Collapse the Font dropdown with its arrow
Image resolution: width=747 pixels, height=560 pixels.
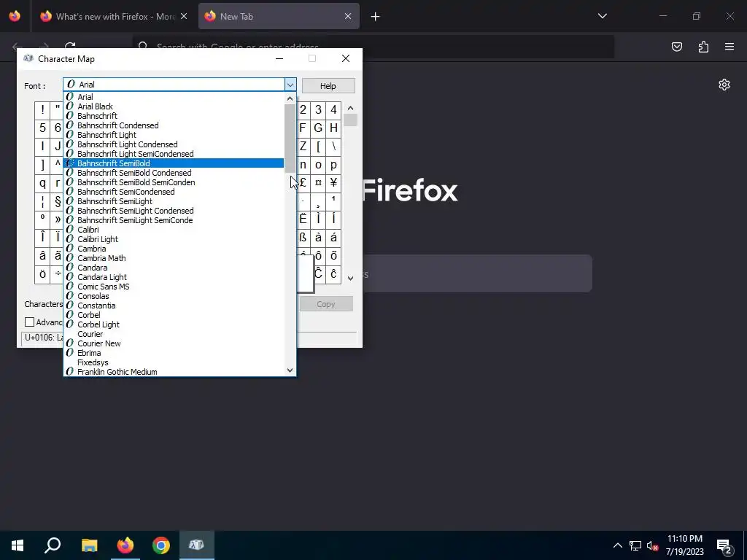[290, 85]
